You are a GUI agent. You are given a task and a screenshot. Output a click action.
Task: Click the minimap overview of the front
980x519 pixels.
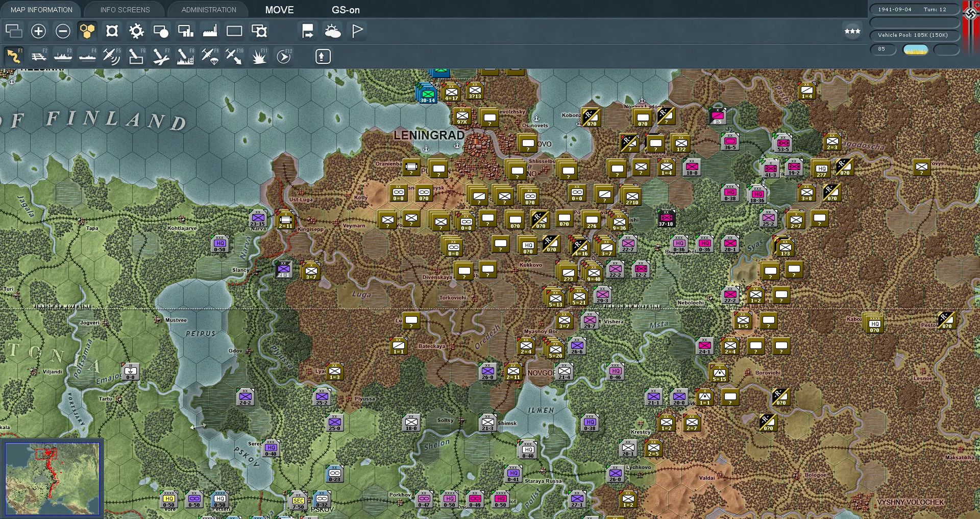[52, 478]
